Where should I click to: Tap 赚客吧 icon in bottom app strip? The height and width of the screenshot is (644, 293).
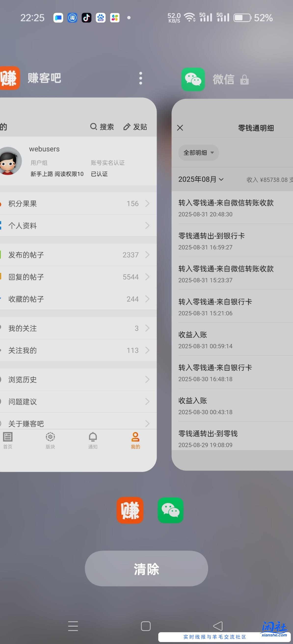[x=130, y=510]
